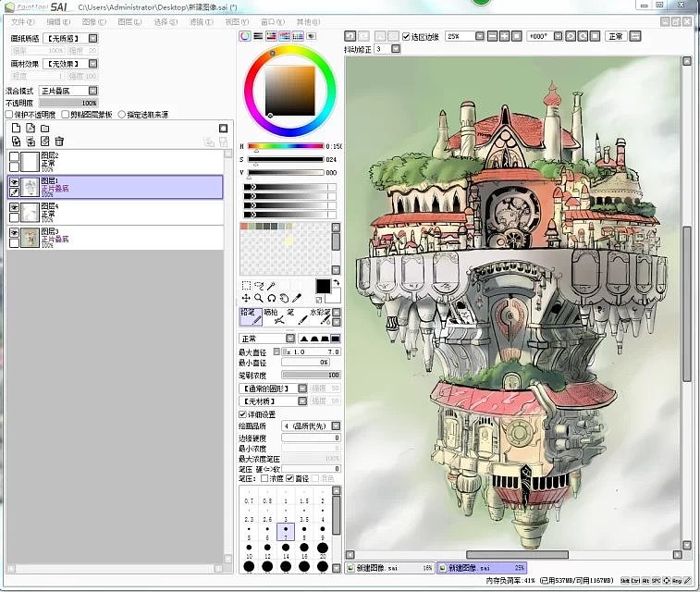The image size is (700, 592).
Task: Select the 铅笔 pencil brush
Action: point(251,316)
